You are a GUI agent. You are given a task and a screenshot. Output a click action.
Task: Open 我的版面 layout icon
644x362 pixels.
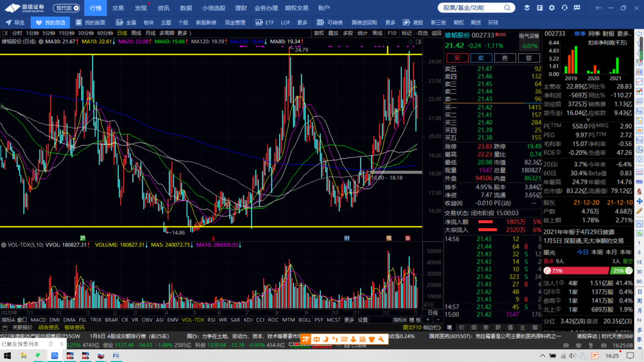78,23
